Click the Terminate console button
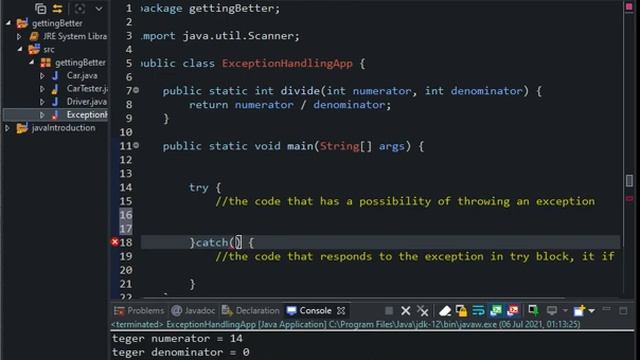This screenshot has height=360, width=640. pyautogui.click(x=389, y=311)
